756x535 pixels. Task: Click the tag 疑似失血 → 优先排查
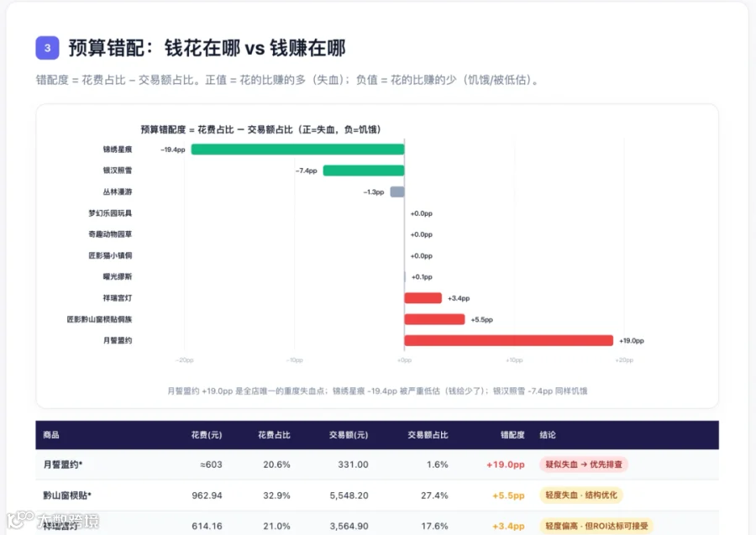click(x=584, y=464)
